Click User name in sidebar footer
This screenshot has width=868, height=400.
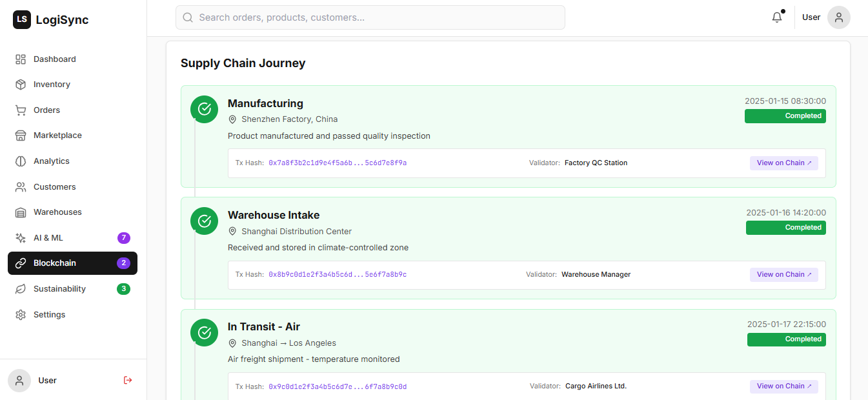[x=48, y=381]
